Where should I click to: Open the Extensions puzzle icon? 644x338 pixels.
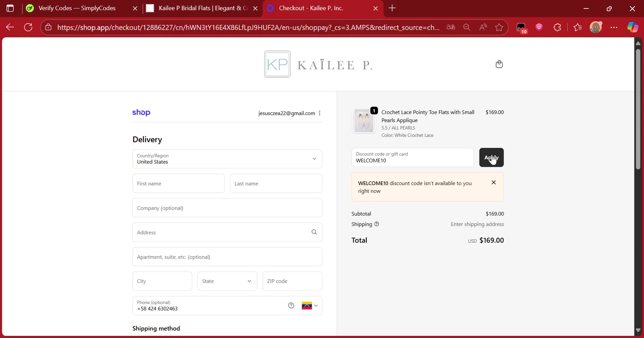[557, 27]
